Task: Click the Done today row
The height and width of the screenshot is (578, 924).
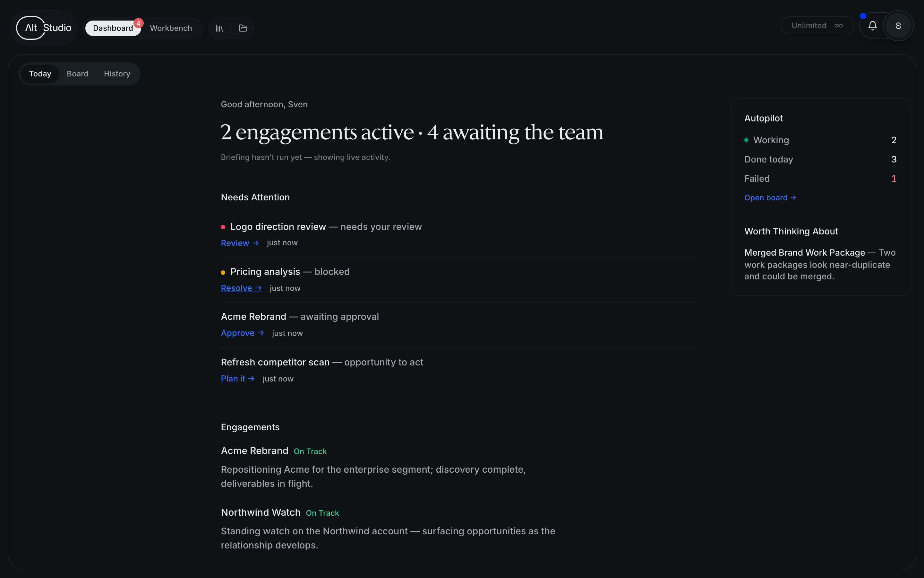Action: (x=820, y=159)
